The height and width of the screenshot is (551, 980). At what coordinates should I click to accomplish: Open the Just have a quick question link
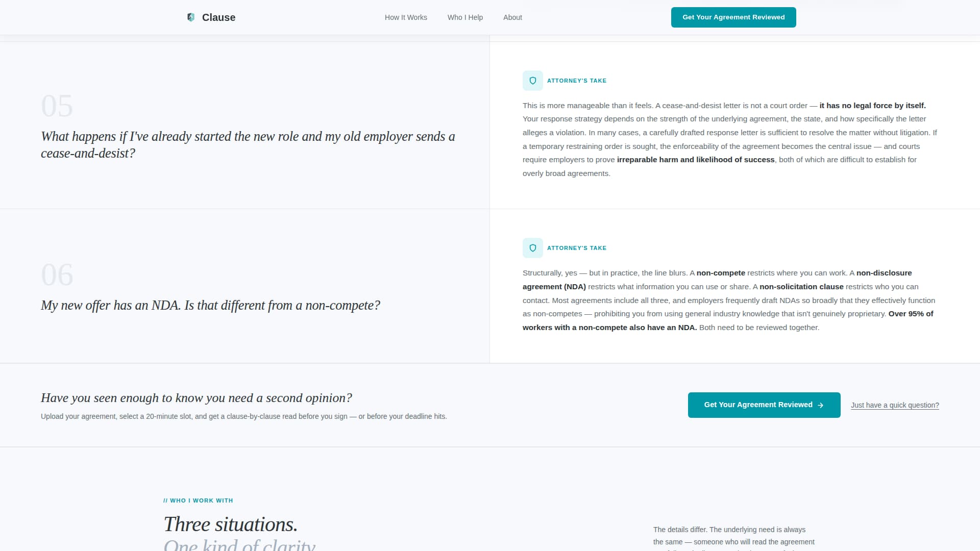point(895,405)
